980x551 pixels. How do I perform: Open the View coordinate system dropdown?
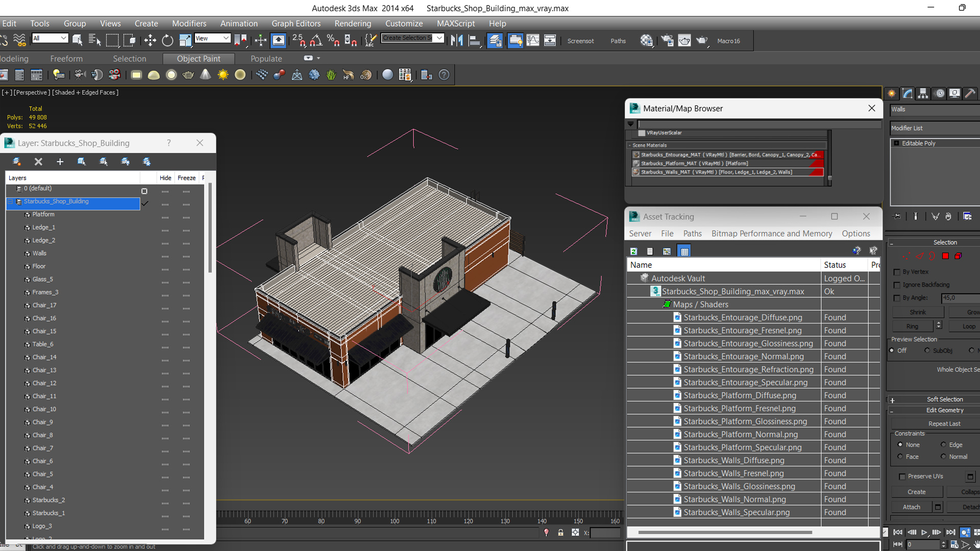coord(212,38)
